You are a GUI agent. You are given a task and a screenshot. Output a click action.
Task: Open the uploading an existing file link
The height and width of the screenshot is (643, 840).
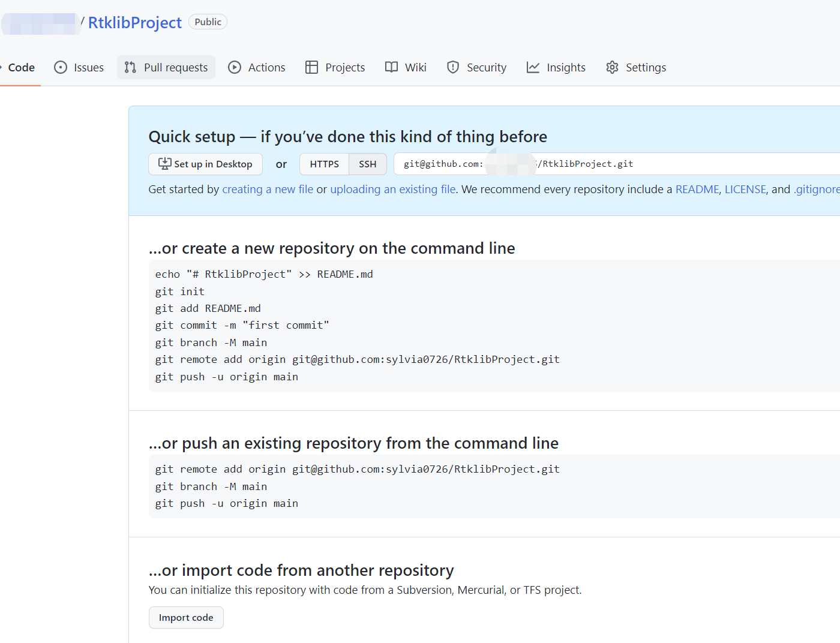[x=393, y=189]
